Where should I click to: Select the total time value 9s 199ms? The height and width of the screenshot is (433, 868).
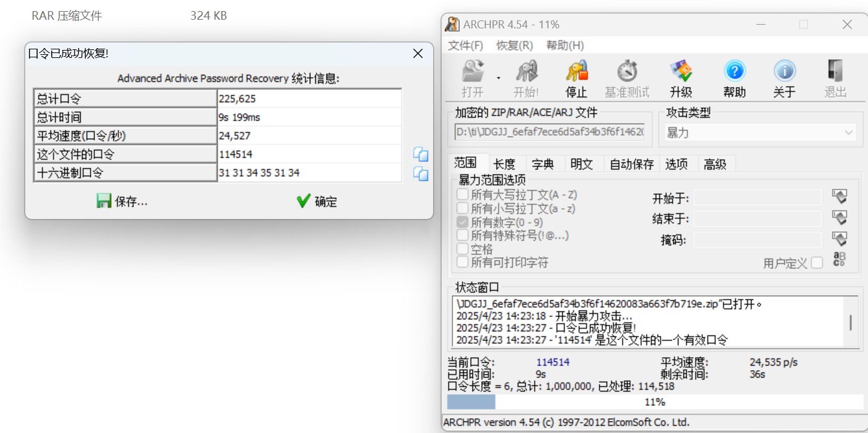pyautogui.click(x=309, y=117)
